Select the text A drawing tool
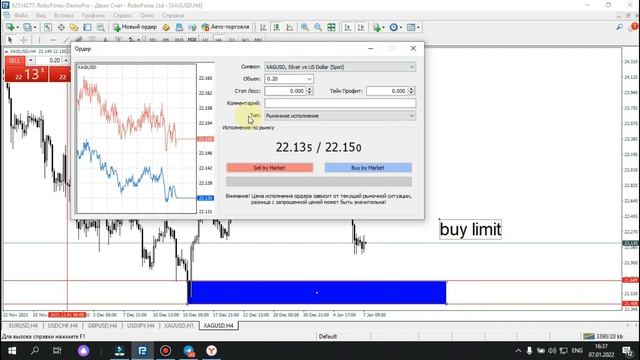The height and width of the screenshot is (360, 640). tap(105, 40)
